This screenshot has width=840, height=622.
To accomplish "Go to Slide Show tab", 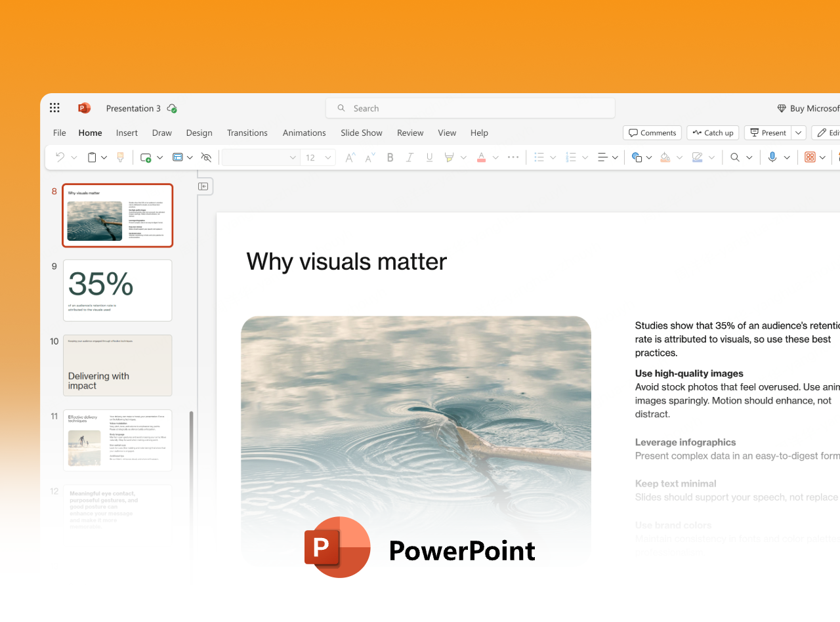I will (362, 133).
